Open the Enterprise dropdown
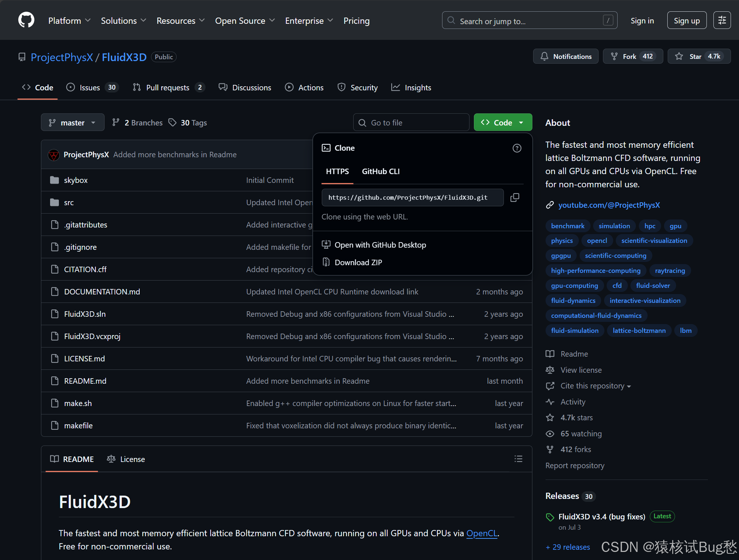Viewport: 739px width, 560px height. click(309, 21)
